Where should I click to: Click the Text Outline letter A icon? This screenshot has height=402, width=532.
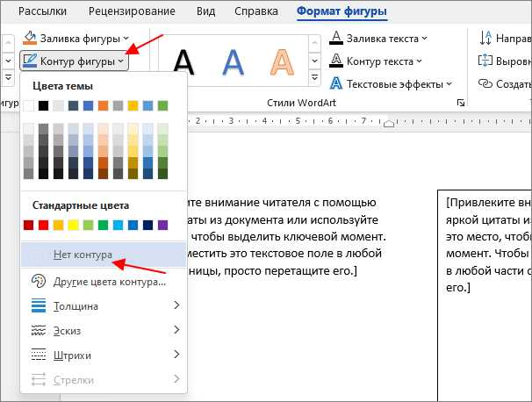(x=336, y=61)
